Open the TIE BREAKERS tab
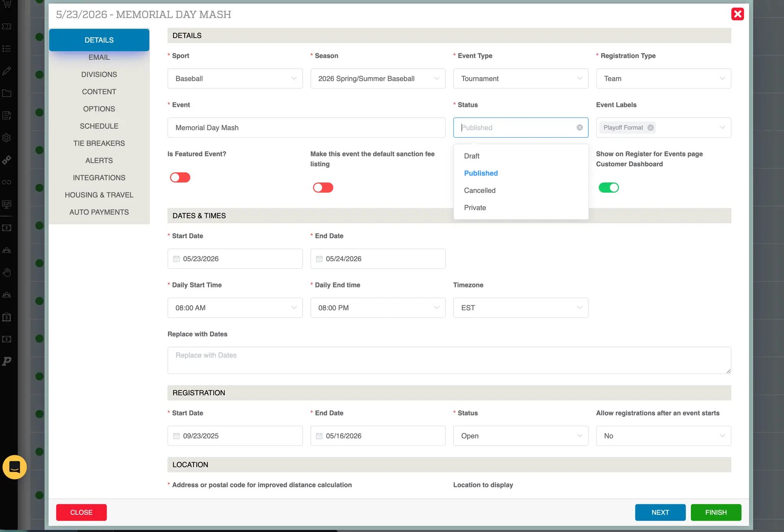The height and width of the screenshot is (532, 784). (x=99, y=143)
